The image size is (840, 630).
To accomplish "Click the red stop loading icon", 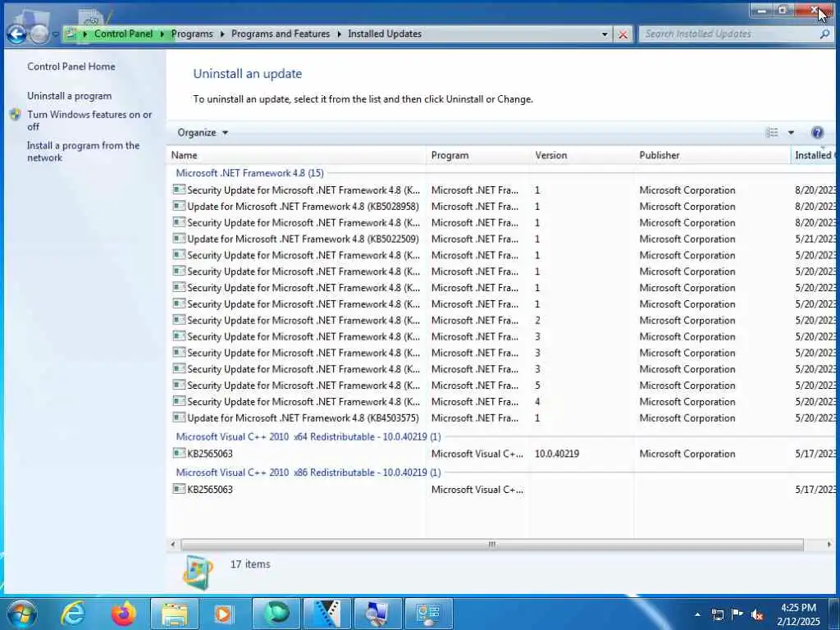I will 623,34.
